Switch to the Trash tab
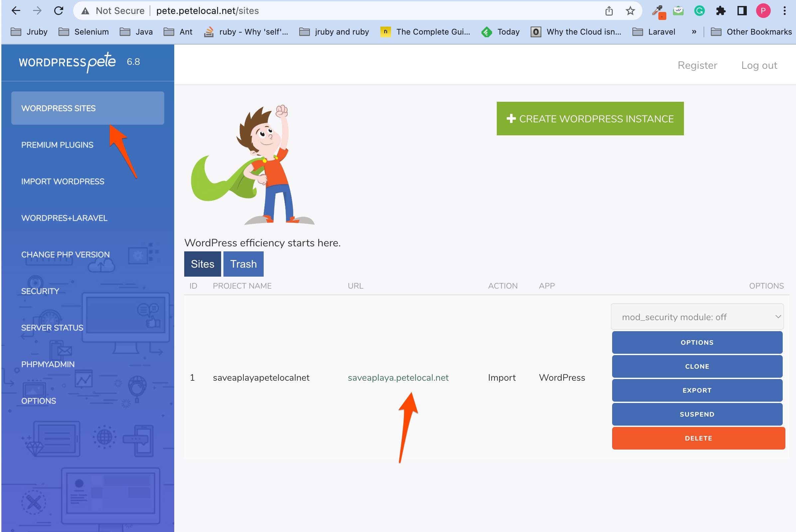 tap(243, 264)
